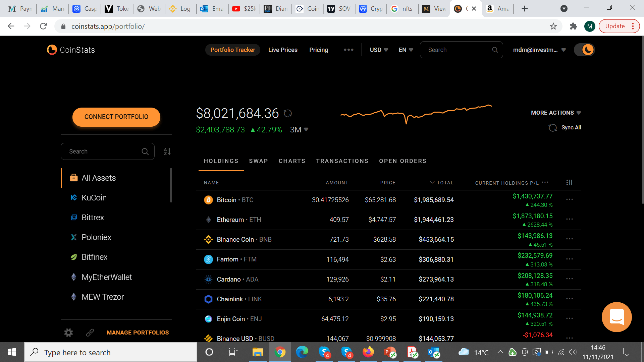Switch to the Holdings tab
The image size is (644, 362).
(x=221, y=161)
